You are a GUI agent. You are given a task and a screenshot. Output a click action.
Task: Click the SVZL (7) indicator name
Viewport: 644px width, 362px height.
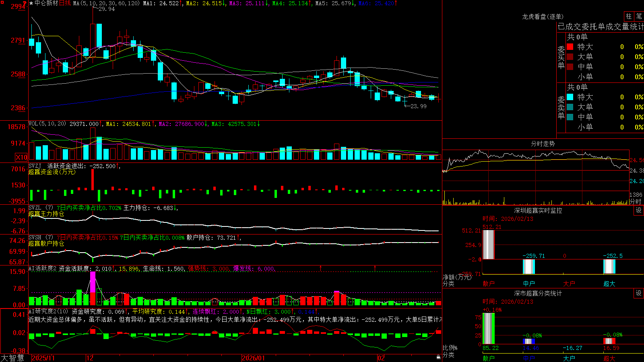(x=41, y=208)
